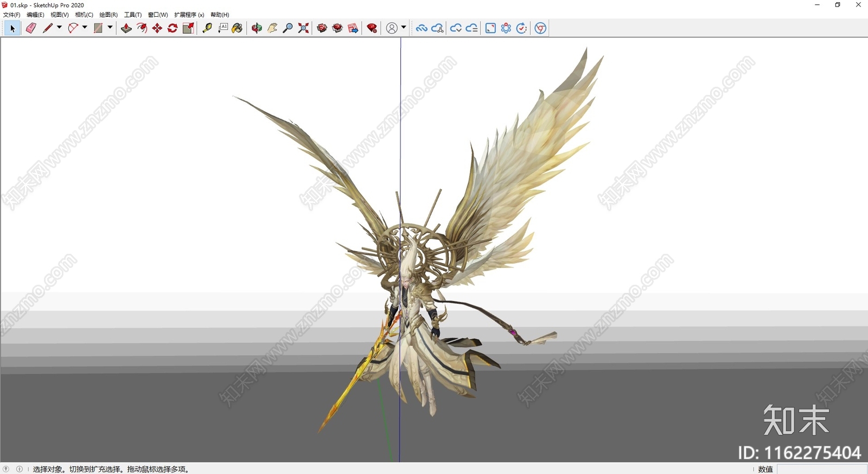Image resolution: width=868 pixels, height=474 pixels.
Task: Click the status bar question mark icon
Action: pyautogui.click(x=6, y=469)
